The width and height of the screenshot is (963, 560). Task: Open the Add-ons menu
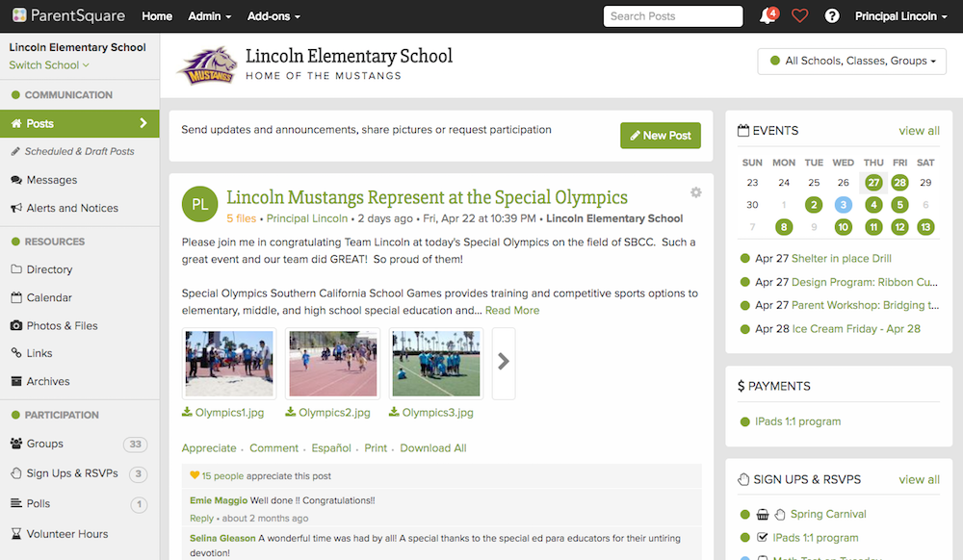pyautogui.click(x=273, y=16)
